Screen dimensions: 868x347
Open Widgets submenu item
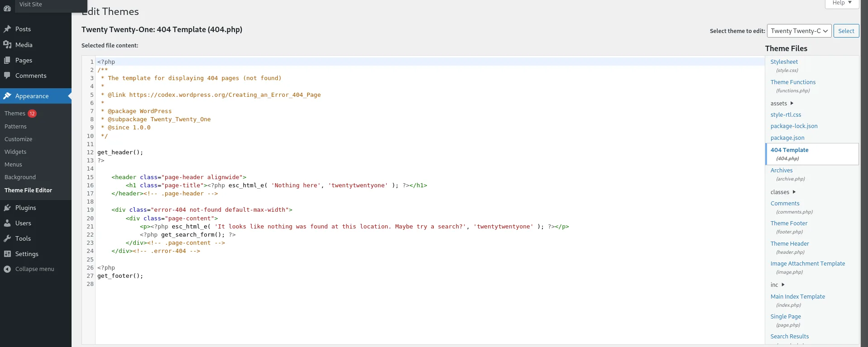[15, 152]
